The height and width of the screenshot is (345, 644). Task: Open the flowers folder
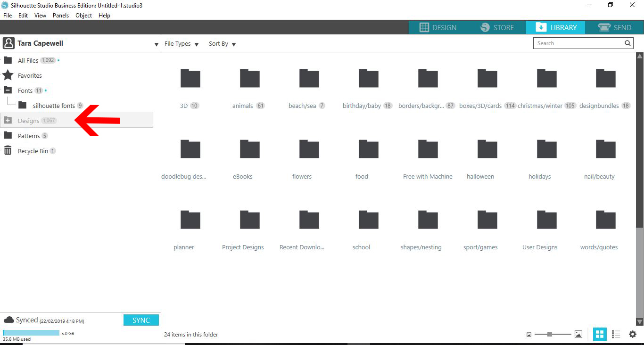(x=309, y=149)
